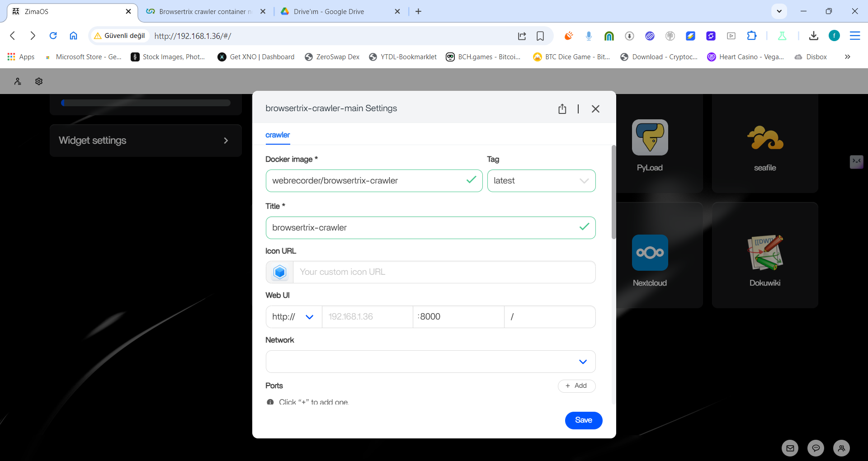Screen dimensions: 868x461
Task: Open the seafile app icon
Action: pyautogui.click(x=764, y=138)
